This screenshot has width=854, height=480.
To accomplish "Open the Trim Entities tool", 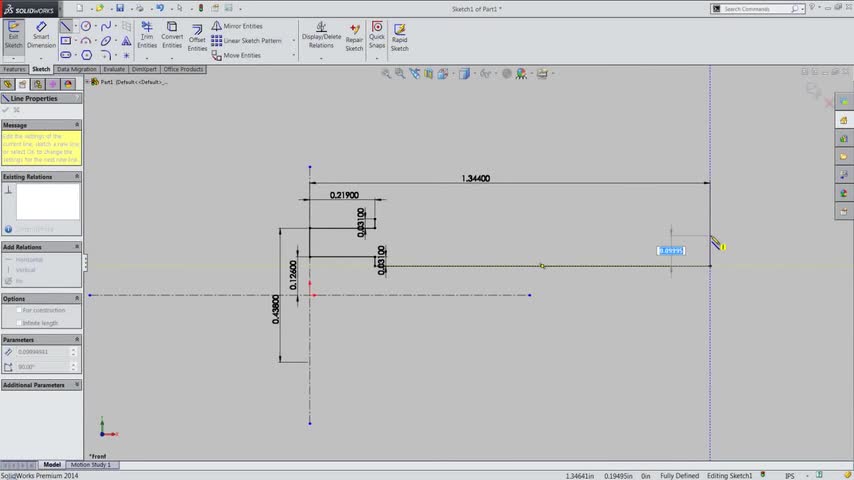I will tap(147, 35).
